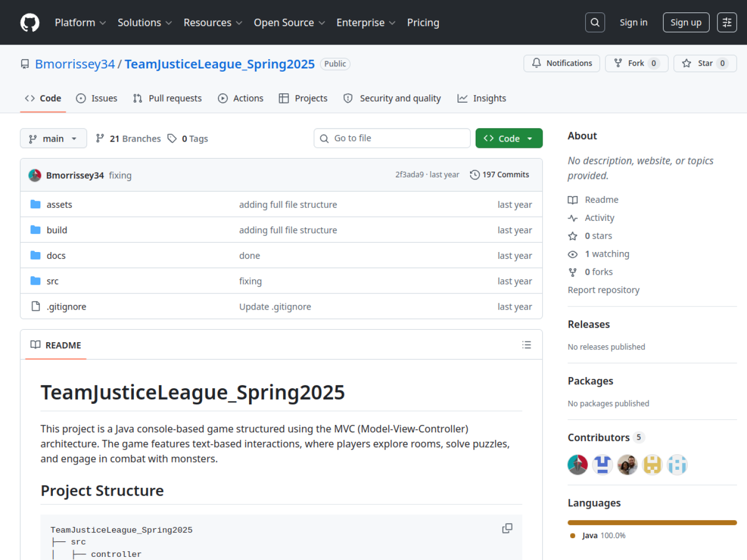View the 197 Commits history
Screen dimensions: 747x560
point(500,175)
